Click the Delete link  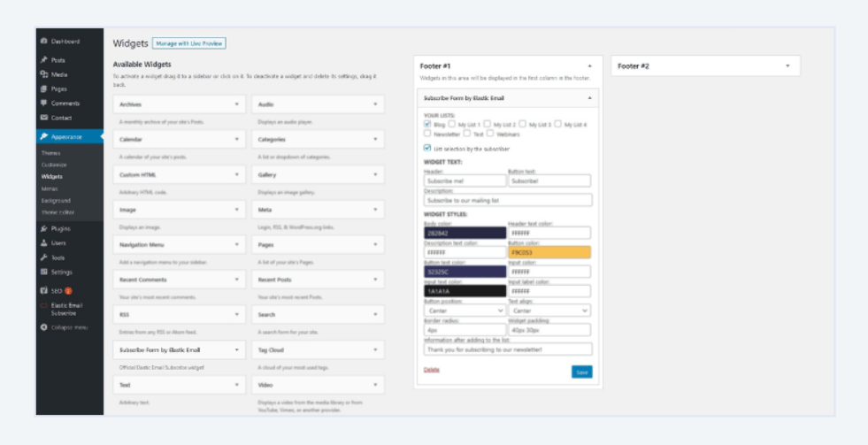[432, 370]
